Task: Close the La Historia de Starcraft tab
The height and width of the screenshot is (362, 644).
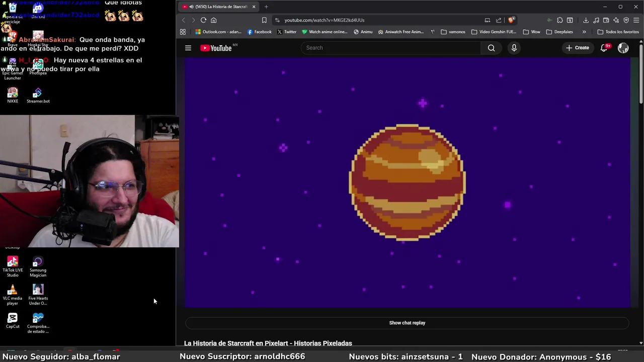Action: click(254, 7)
